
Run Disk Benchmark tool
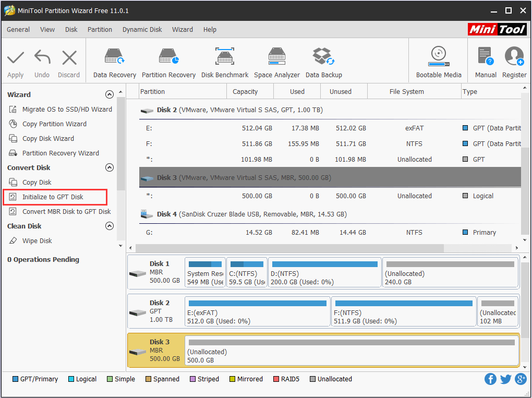[225, 63]
